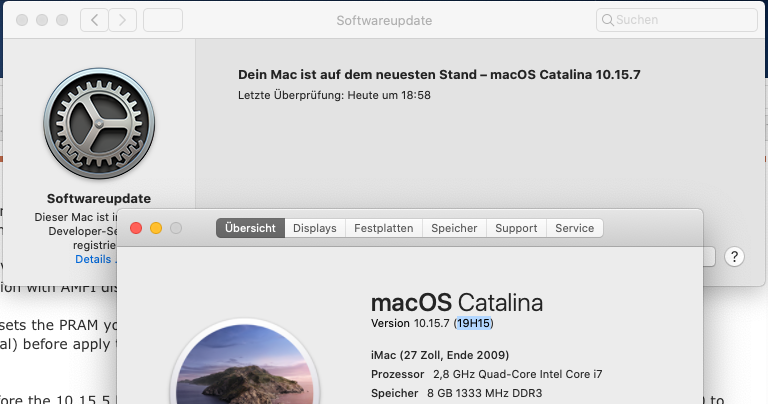Minimize the macOS Catalina overview window
This screenshot has width=768, height=404.
[x=156, y=228]
